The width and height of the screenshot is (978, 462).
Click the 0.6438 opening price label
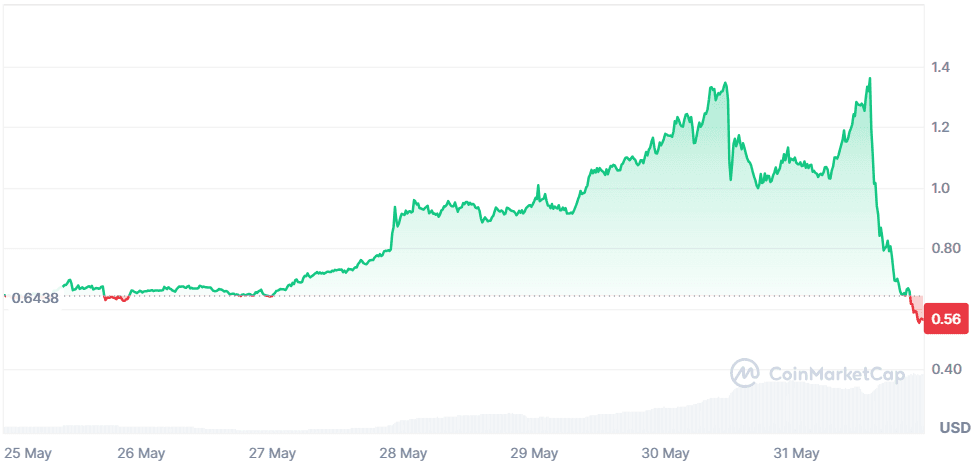pos(35,297)
